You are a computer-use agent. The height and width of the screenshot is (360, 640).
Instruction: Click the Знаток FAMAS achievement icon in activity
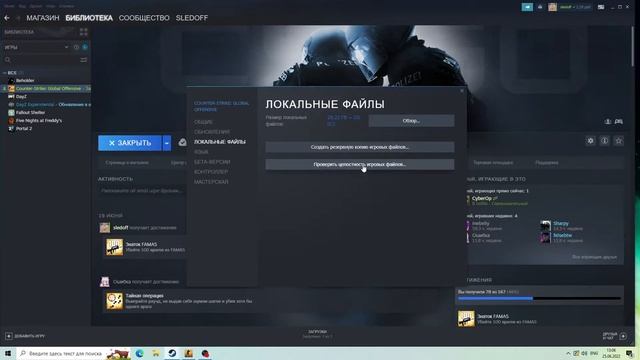(x=114, y=247)
